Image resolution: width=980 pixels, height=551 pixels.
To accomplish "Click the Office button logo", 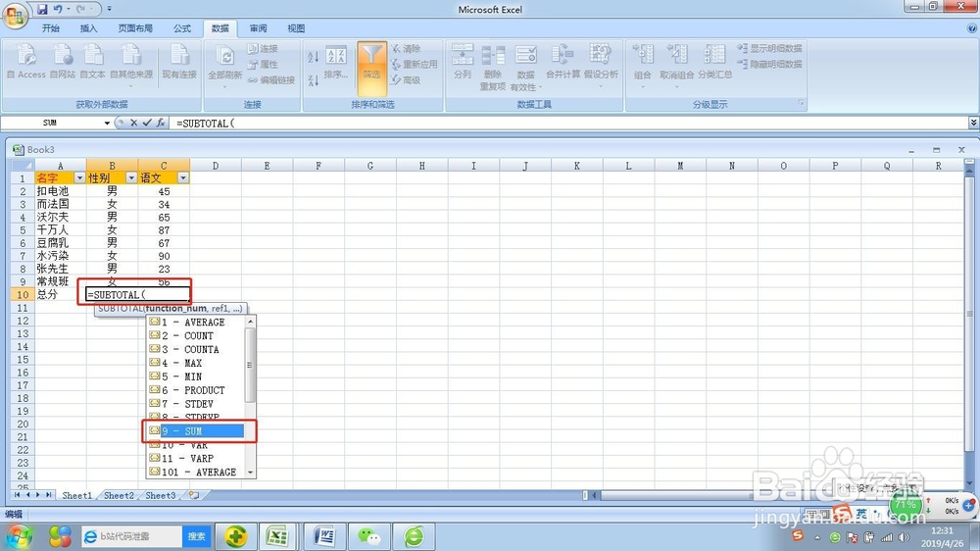I will [x=15, y=16].
